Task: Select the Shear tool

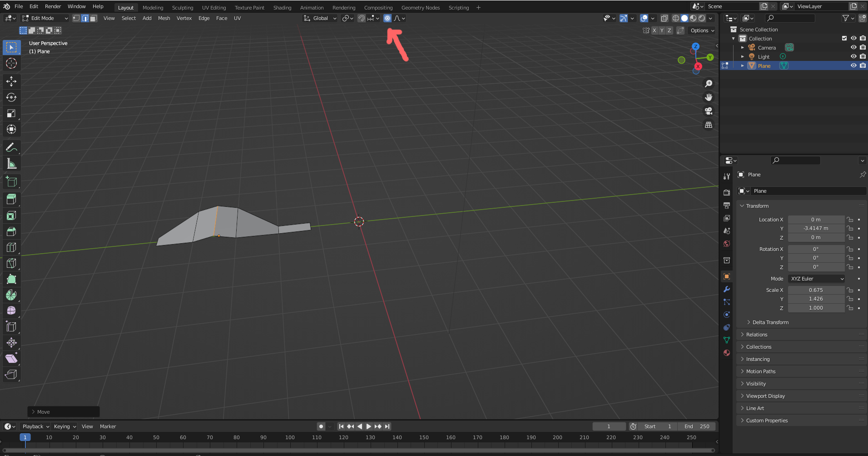Action: click(11, 359)
